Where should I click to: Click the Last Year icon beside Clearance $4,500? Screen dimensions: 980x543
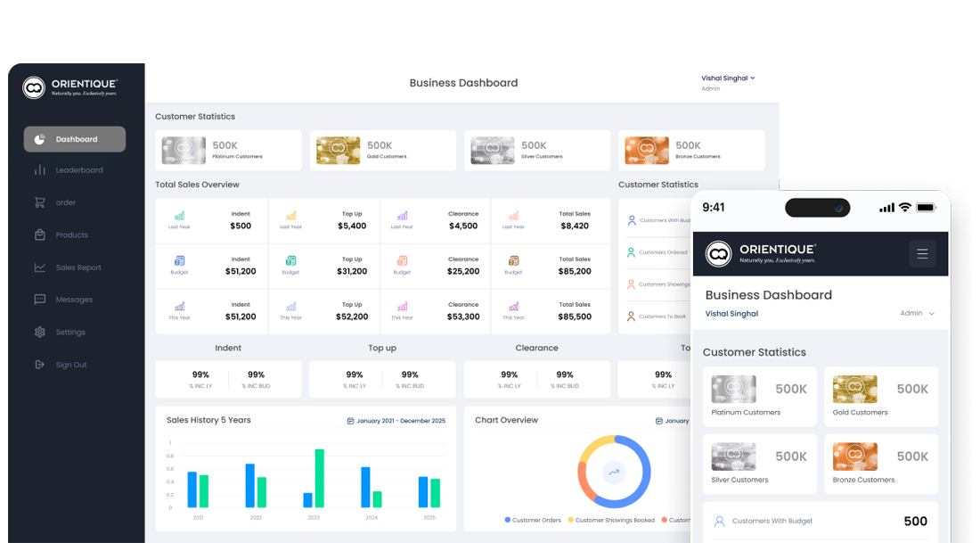402,216
